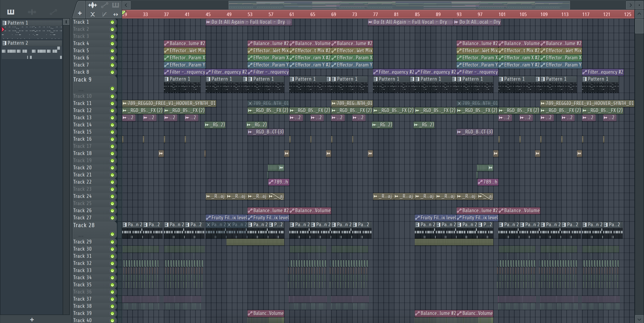Click the green playhead marker at bar 29
The width and height of the screenshot is (644, 323).
(x=123, y=13)
